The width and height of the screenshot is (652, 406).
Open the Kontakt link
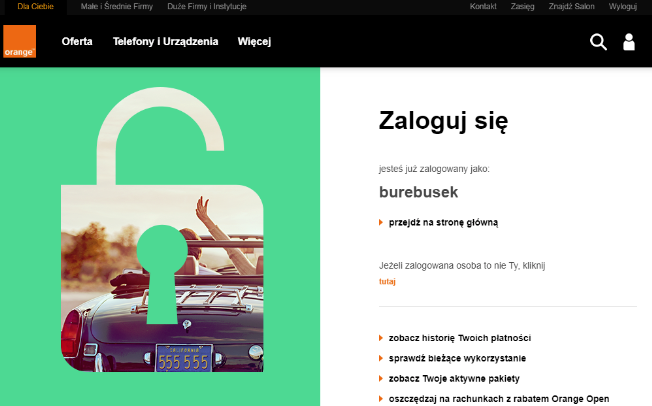coord(483,6)
